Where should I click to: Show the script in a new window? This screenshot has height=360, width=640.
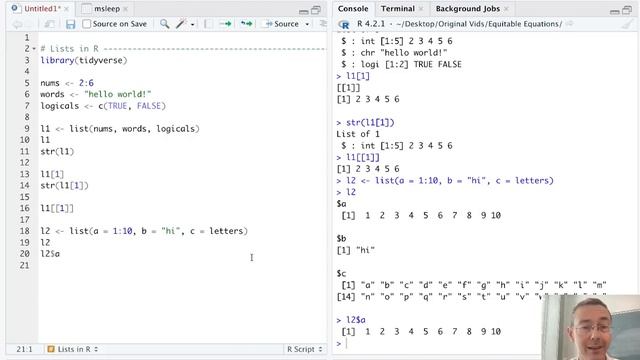(x=49, y=24)
